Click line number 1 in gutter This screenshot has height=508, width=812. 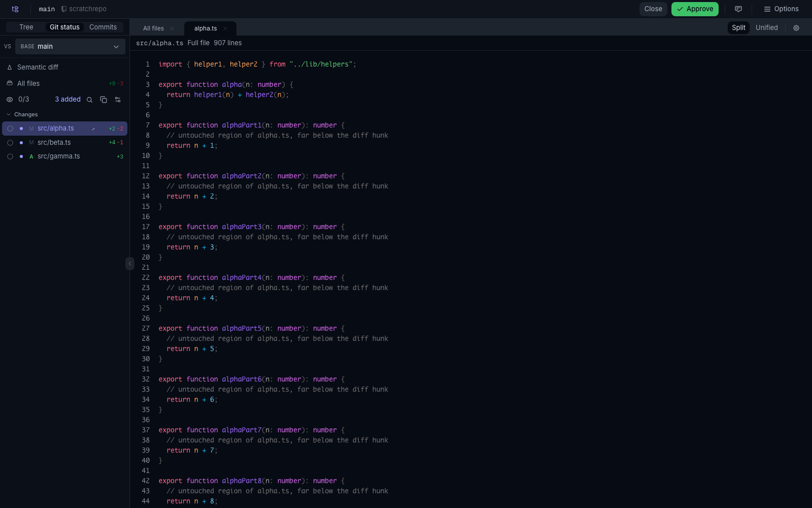click(148, 65)
